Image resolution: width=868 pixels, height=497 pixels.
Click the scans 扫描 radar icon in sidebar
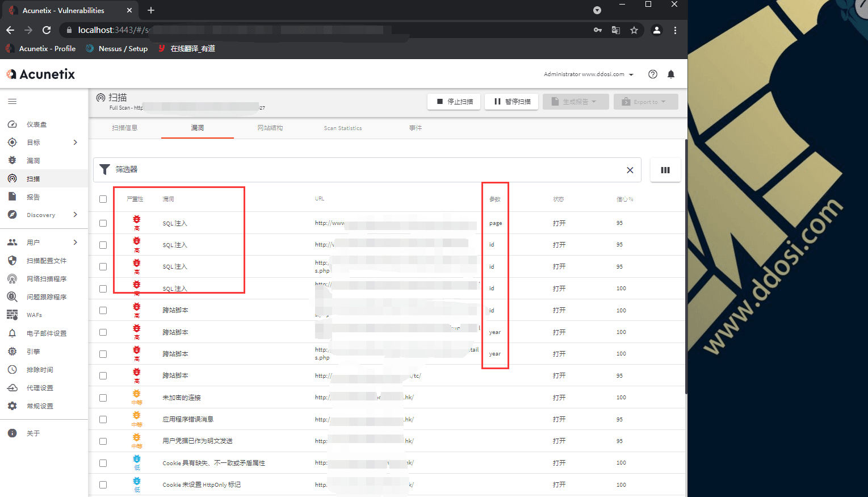pos(12,179)
